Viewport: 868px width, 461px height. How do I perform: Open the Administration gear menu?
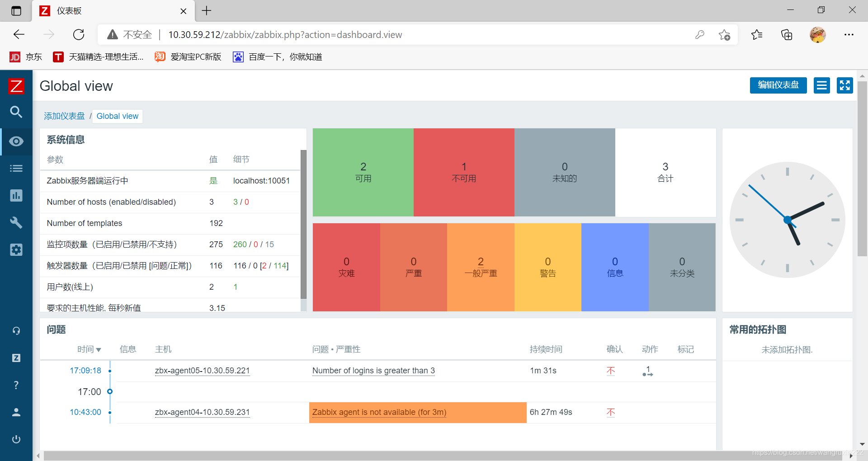click(x=16, y=249)
